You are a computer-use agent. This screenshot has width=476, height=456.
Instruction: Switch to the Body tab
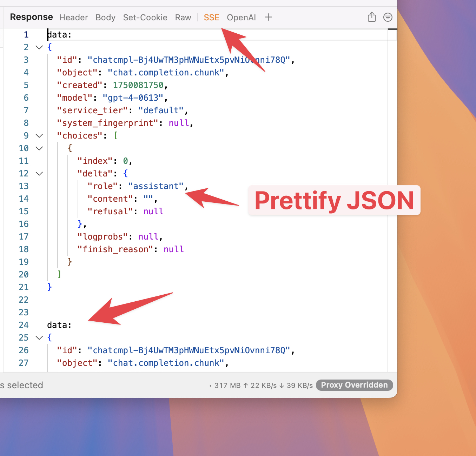coord(105,18)
